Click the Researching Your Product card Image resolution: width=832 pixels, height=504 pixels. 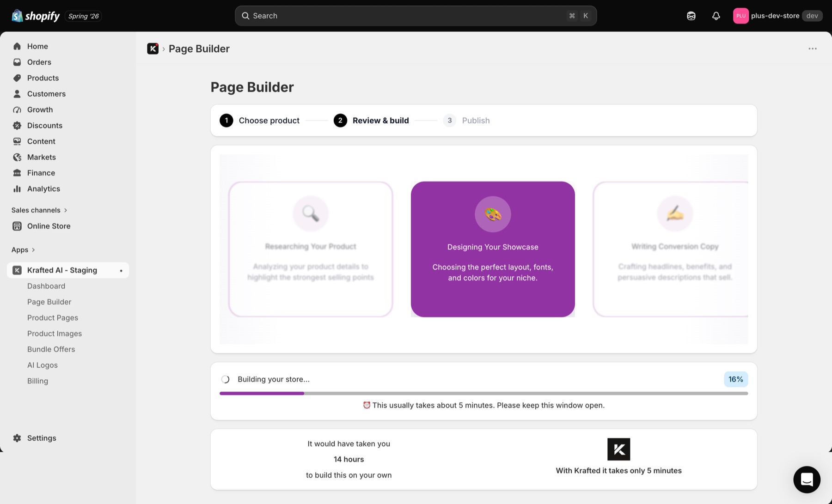click(311, 249)
